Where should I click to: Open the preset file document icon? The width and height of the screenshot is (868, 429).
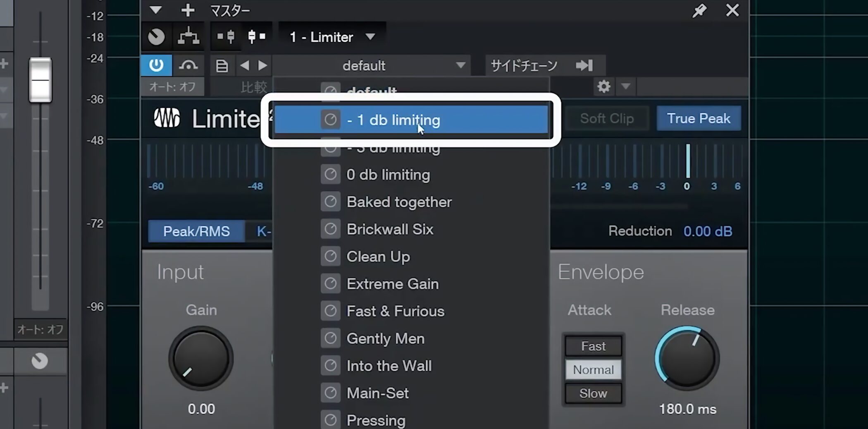point(222,66)
